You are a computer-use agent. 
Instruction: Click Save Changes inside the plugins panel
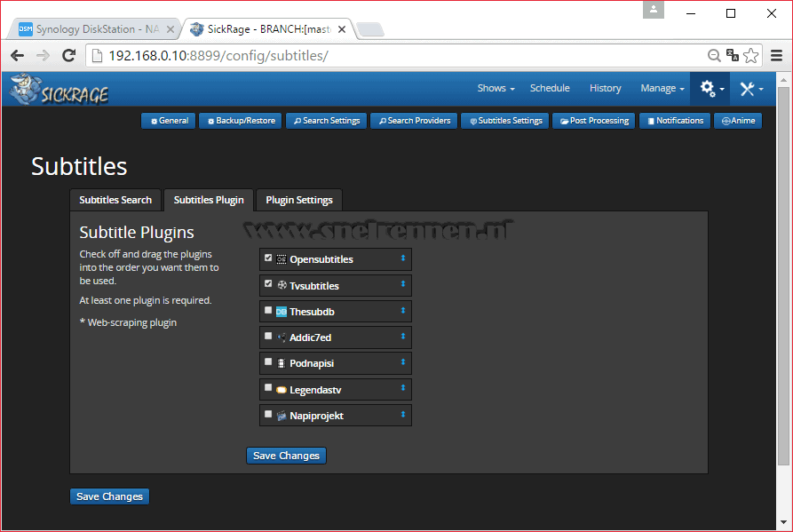point(286,456)
